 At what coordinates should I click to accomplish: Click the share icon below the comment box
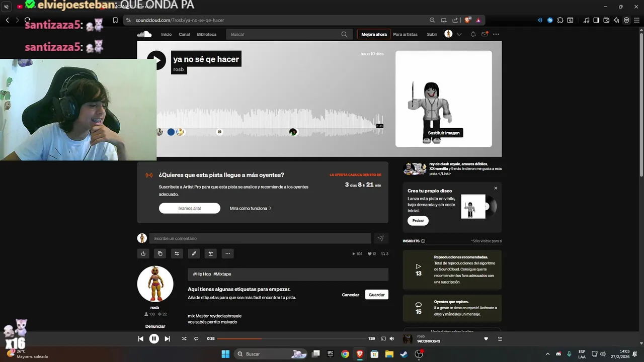[143, 253]
